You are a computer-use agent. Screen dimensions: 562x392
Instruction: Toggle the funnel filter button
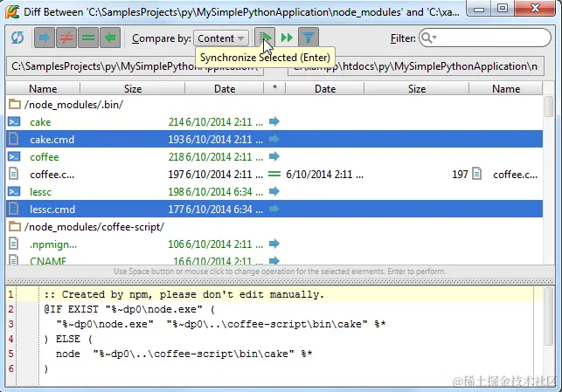tap(309, 38)
